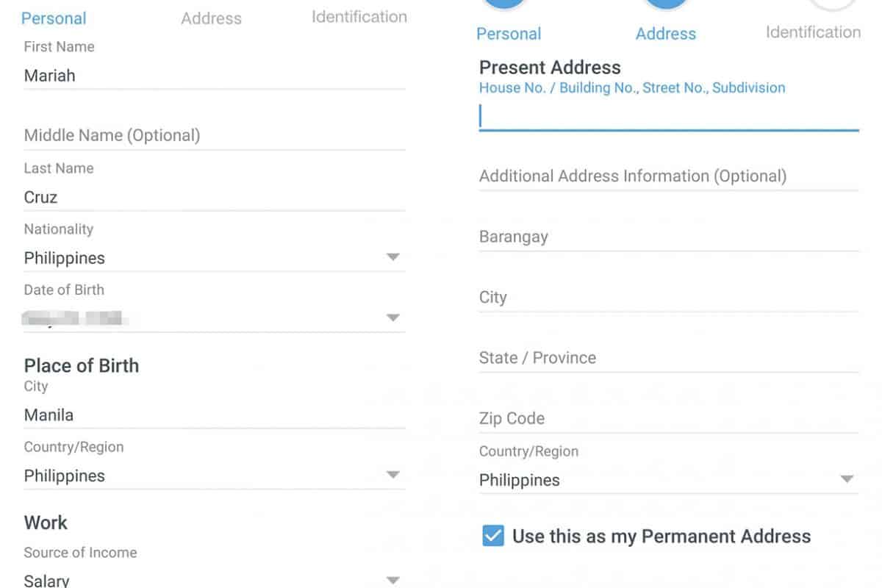The height and width of the screenshot is (588, 882).
Task: Click the State / Province field
Action: [x=667, y=358]
